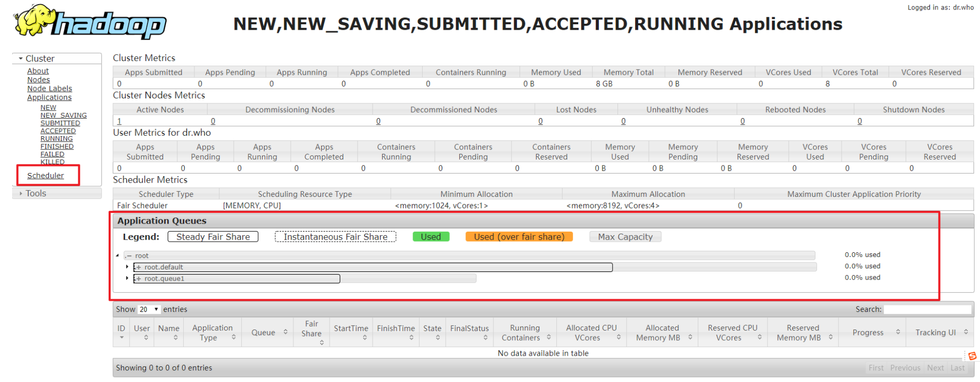Screen dimensions: 980x382
Task: Click the orange icon at bottom right corner
Action: [x=972, y=356]
